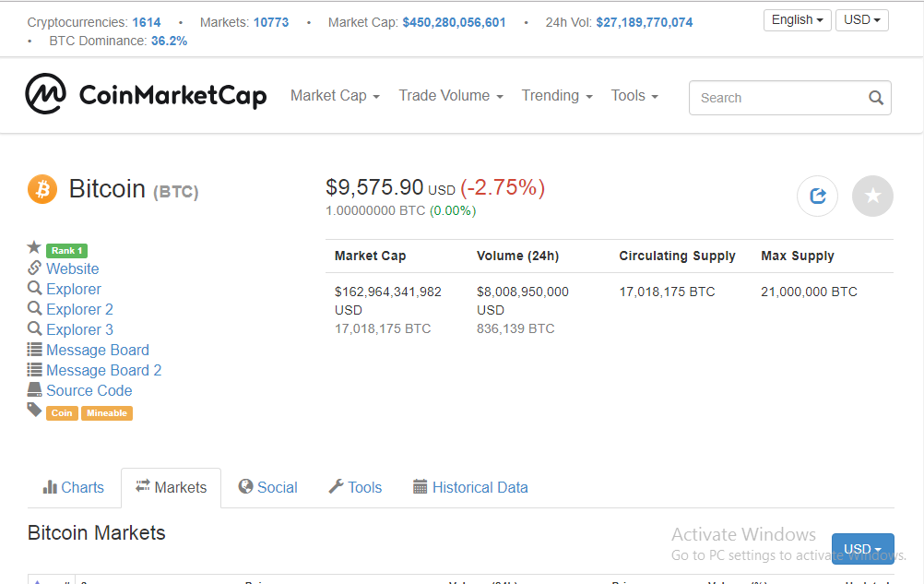The width and height of the screenshot is (924, 584).
Task: Open the English language dropdown
Action: click(x=798, y=20)
